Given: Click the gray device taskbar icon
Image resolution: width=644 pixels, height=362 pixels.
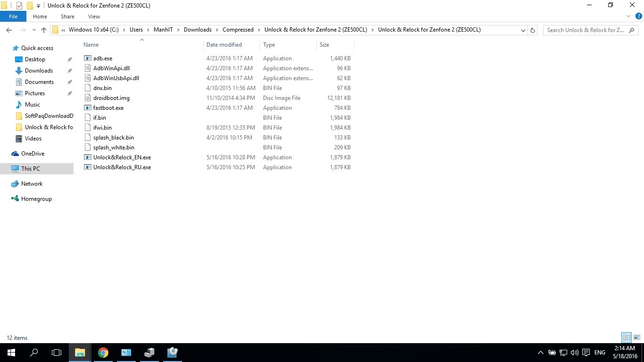Looking at the screenshot, I should click(149, 353).
